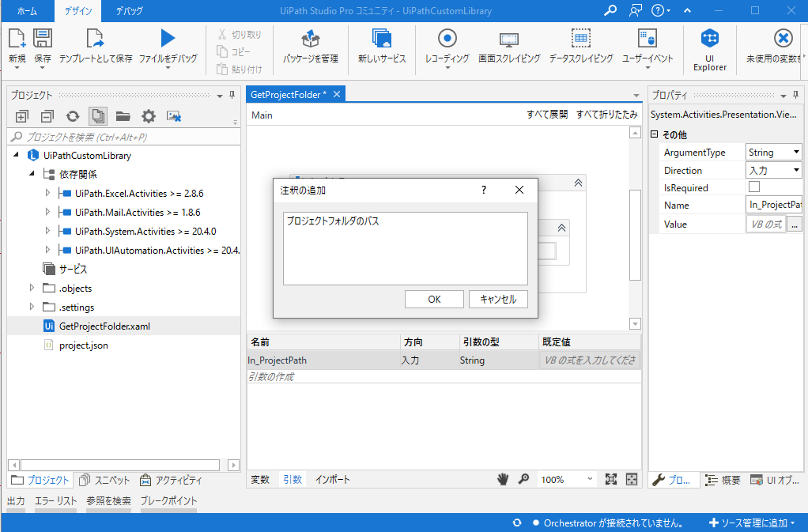Open the feedback icon in title bar
This screenshot has width=808, height=532.
pyautogui.click(x=636, y=11)
